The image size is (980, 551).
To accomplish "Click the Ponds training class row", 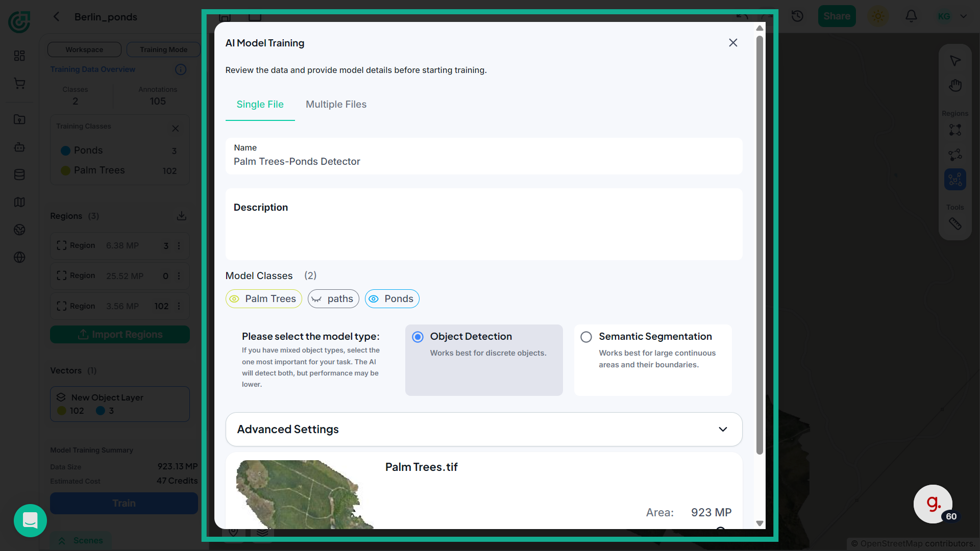I will coord(119,151).
